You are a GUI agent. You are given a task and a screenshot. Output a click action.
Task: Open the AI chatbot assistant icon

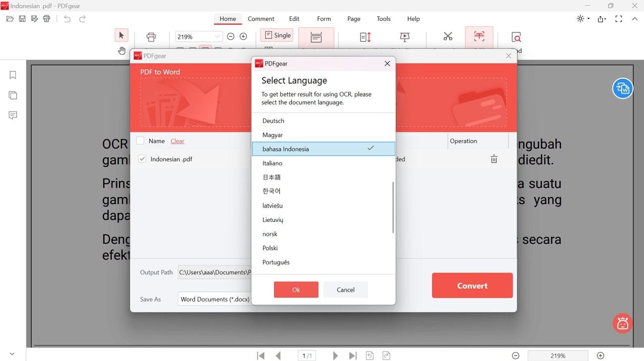click(x=623, y=323)
